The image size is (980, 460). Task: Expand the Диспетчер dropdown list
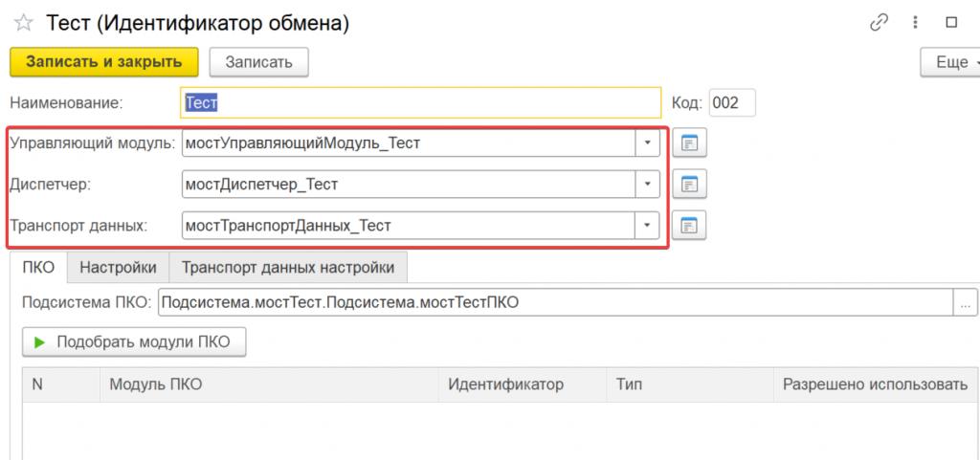coord(648,184)
